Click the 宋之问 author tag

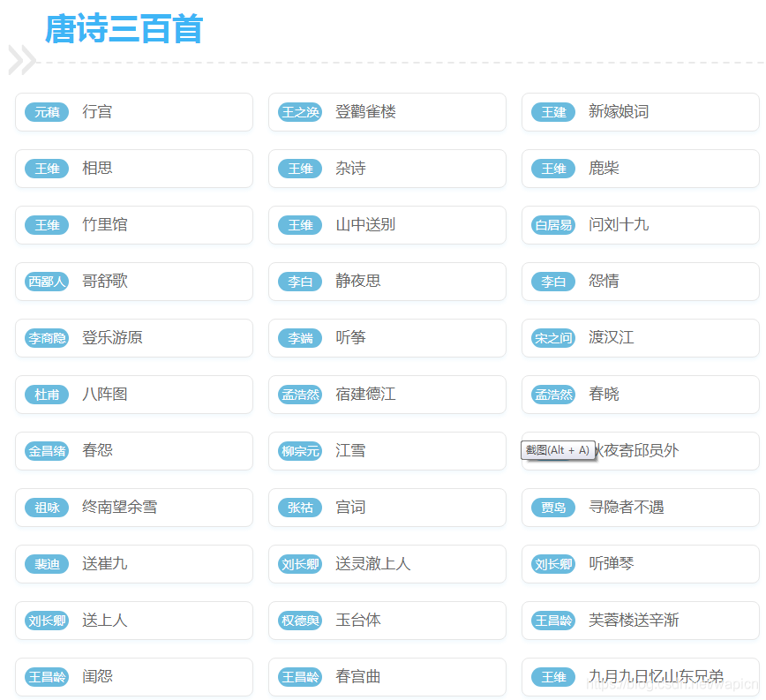coord(553,338)
